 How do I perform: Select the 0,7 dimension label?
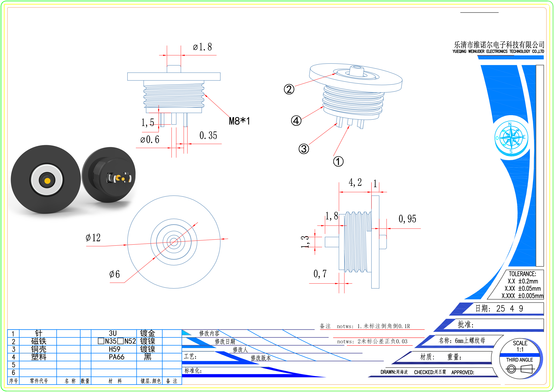coord(320,274)
